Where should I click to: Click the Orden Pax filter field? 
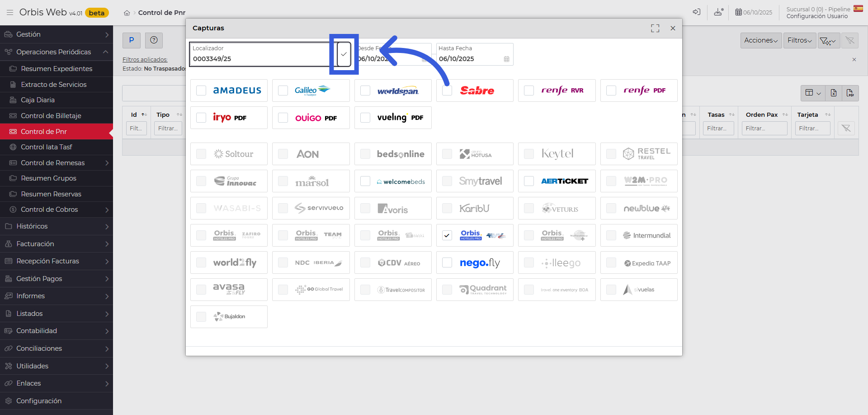click(x=764, y=129)
